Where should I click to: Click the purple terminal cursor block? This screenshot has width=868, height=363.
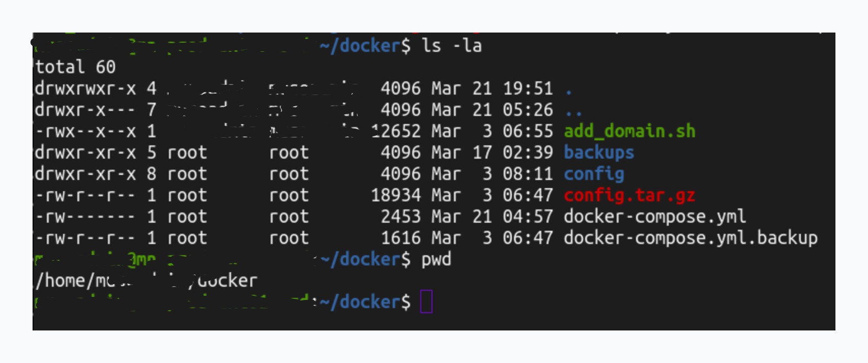(426, 301)
